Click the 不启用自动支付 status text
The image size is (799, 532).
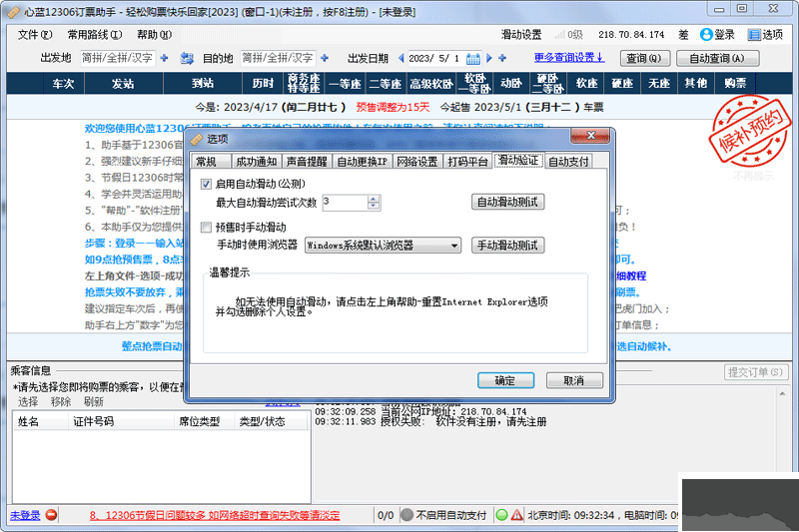tap(451, 515)
